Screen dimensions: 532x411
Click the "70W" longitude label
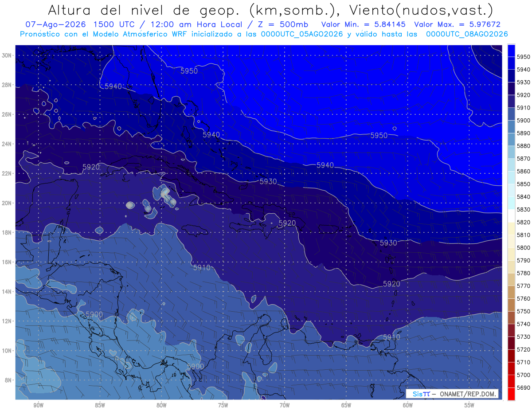pos(285,405)
